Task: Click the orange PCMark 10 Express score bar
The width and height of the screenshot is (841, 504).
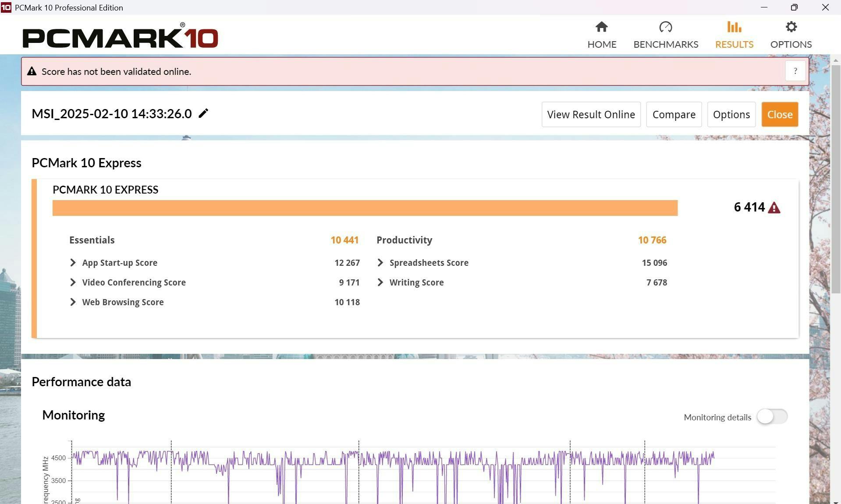Action: (365, 208)
